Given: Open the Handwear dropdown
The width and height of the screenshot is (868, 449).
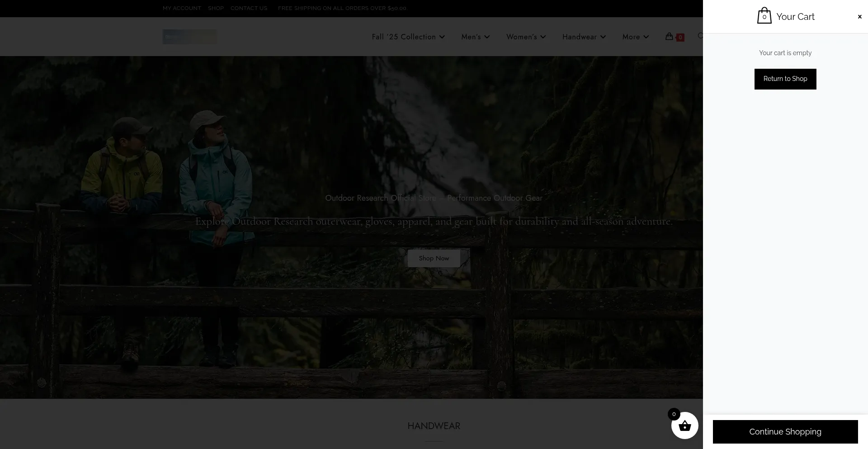Looking at the screenshot, I should click(583, 37).
